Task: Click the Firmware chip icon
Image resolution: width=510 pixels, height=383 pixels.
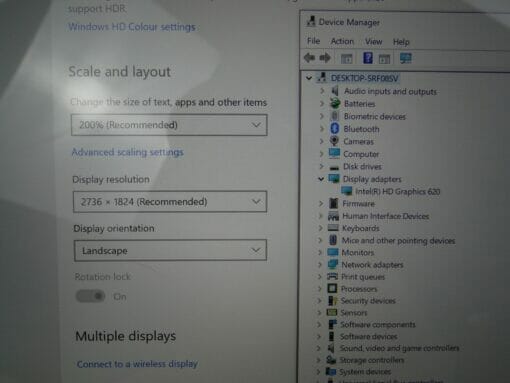Action: (333, 203)
